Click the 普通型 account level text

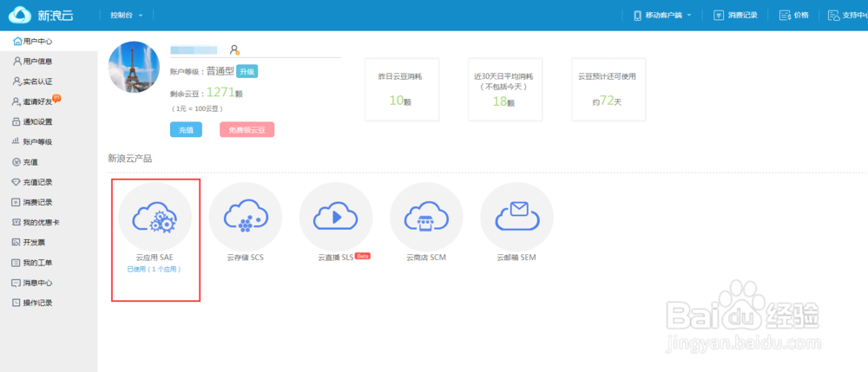(x=220, y=71)
